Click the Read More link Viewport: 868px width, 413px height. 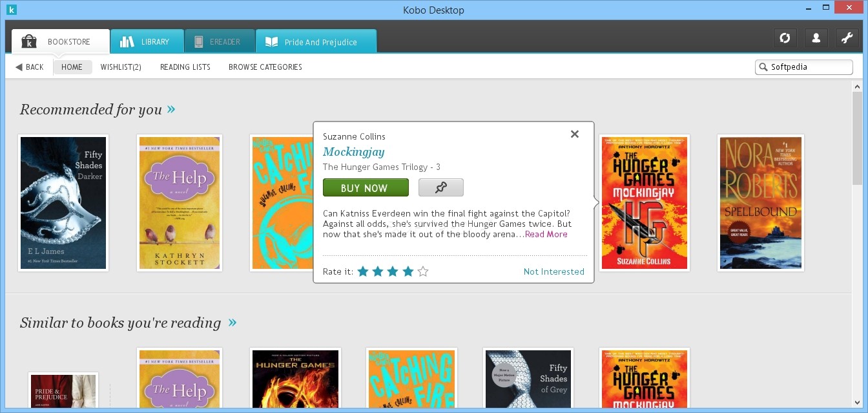tap(546, 234)
